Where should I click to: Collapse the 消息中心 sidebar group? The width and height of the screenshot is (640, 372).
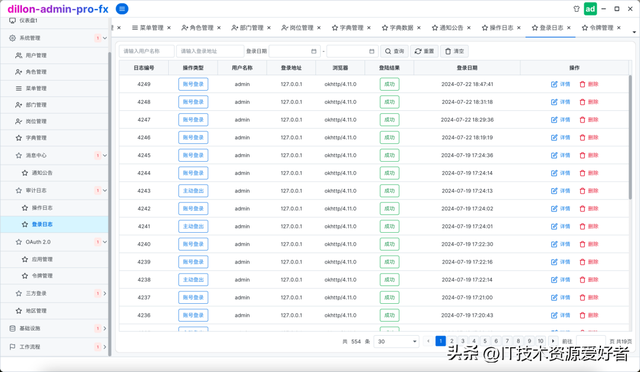[x=105, y=155]
